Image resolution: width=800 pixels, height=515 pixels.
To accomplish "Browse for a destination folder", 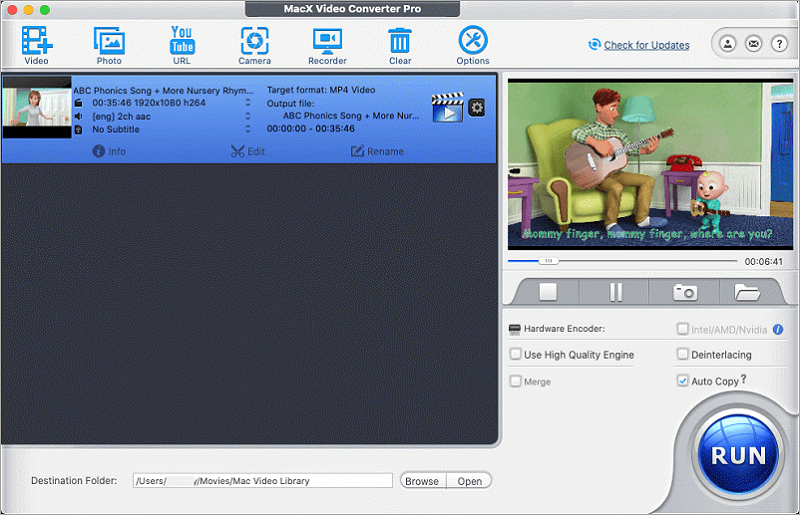I will click(422, 481).
